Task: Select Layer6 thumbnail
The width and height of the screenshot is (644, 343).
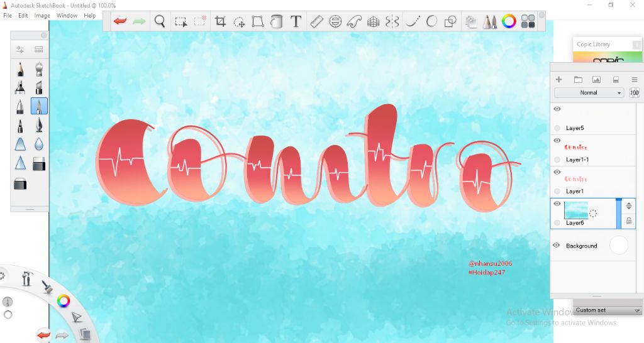Action: (x=576, y=210)
